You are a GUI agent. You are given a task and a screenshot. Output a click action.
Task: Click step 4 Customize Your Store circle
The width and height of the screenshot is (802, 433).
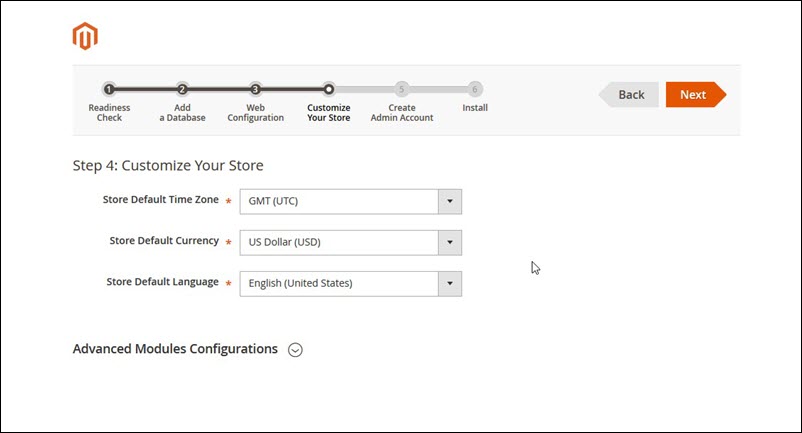pyautogui.click(x=329, y=89)
